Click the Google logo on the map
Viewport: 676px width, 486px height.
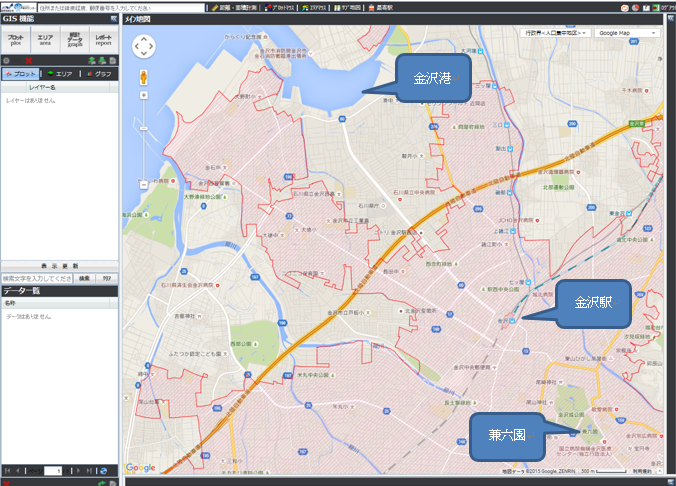[140, 468]
